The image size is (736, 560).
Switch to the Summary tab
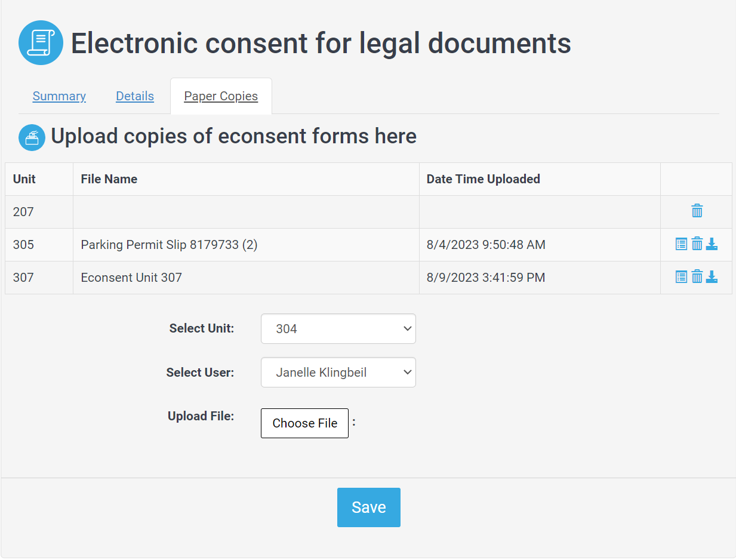coord(59,96)
